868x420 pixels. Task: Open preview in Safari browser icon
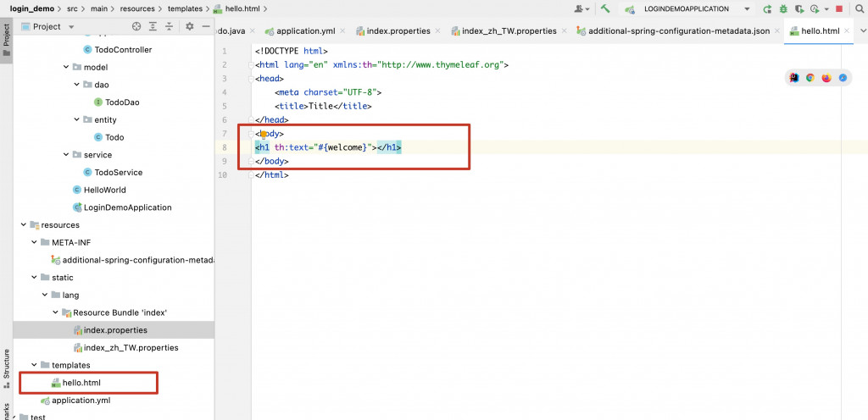pos(843,78)
